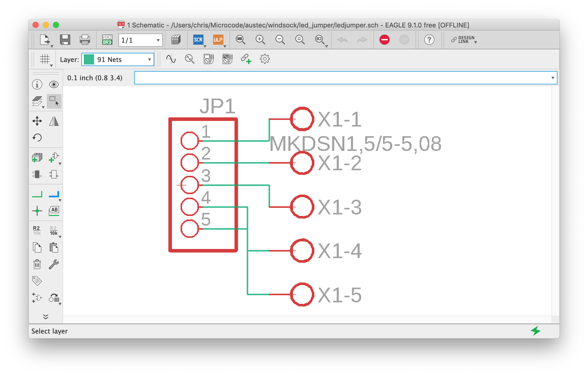
Task: Select the Add gate tool
Action: 54,158
